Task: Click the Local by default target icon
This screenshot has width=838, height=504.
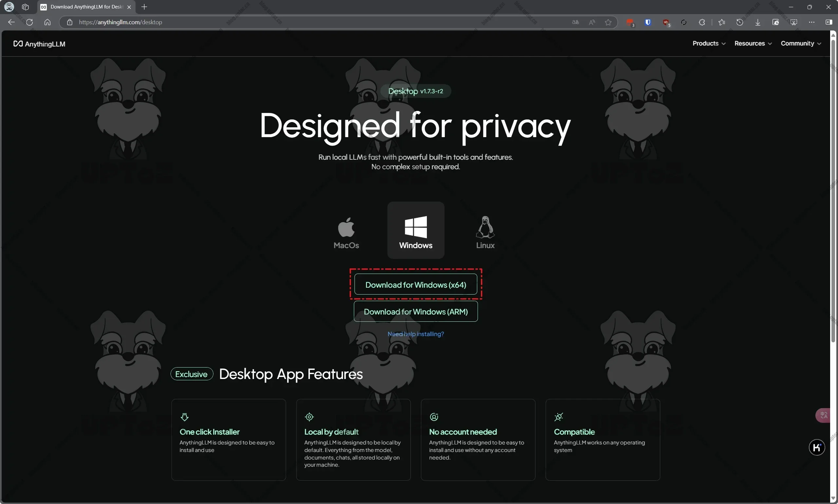Action: (x=309, y=417)
